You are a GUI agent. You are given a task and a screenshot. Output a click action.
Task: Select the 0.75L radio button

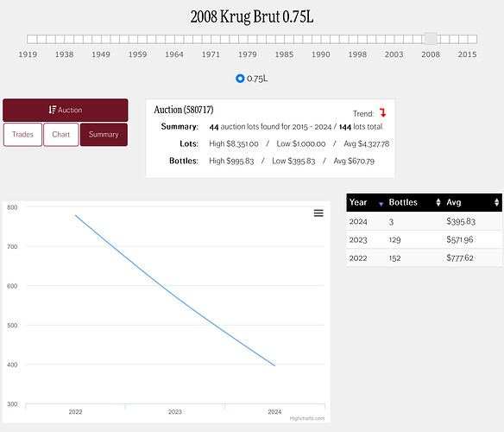click(x=240, y=79)
